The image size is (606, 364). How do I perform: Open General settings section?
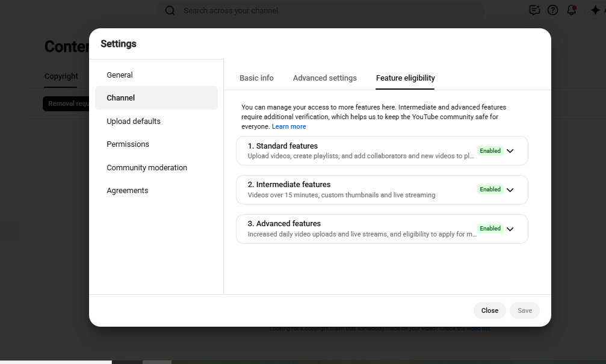click(119, 75)
